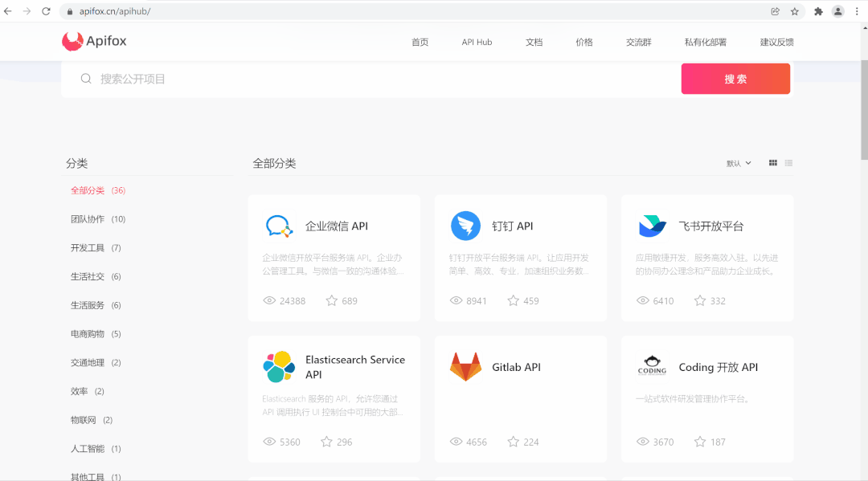The width and height of the screenshot is (868, 481).
Task: Open browser profile avatar
Action: (x=837, y=11)
